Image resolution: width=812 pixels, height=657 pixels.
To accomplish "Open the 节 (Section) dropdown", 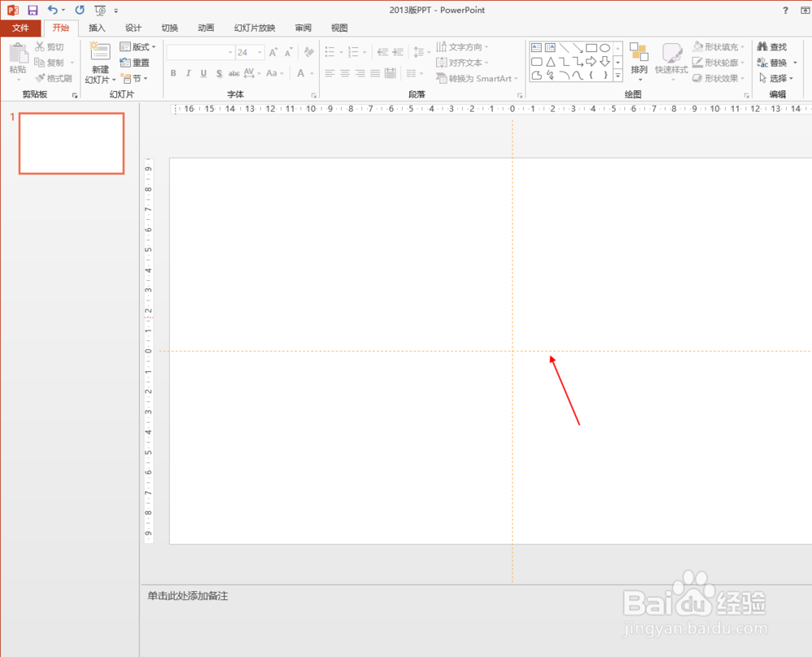I will [x=134, y=78].
